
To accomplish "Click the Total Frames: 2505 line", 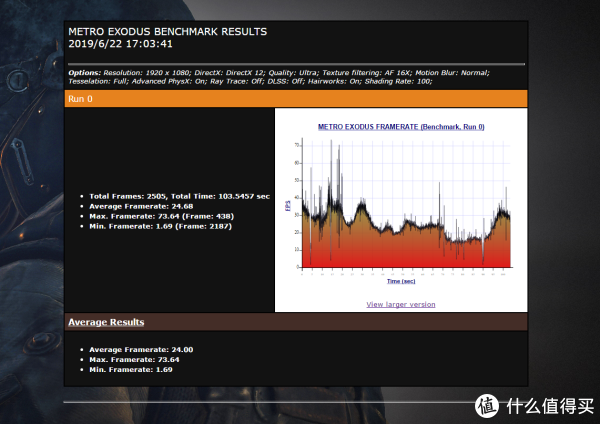I will click(x=179, y=196).
